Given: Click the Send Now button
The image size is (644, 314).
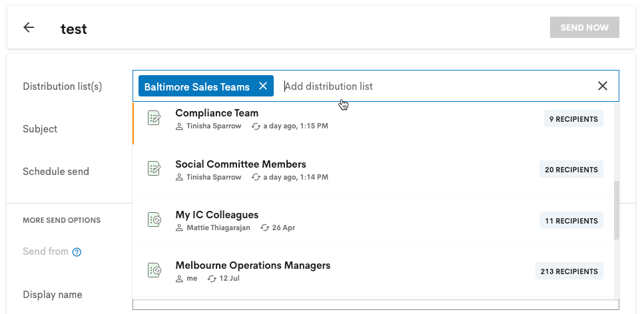Looking at the screenshot, I should click(x=585, y=27).
